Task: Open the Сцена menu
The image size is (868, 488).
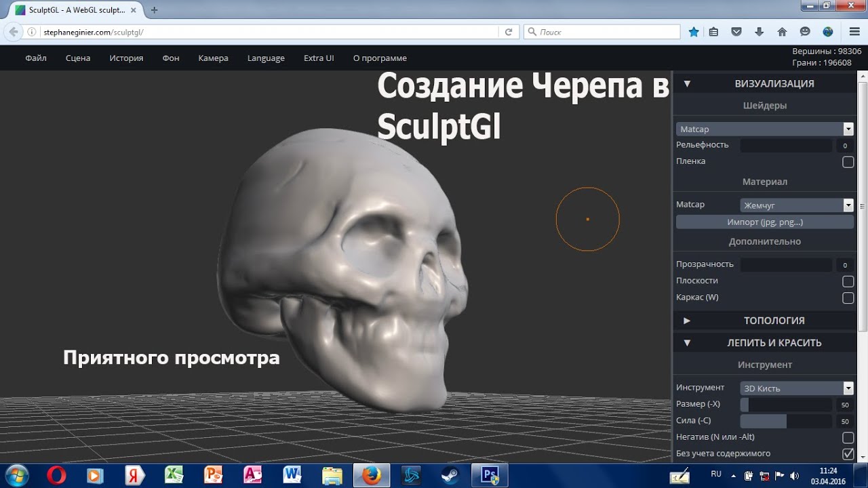Action: point(78,58)
